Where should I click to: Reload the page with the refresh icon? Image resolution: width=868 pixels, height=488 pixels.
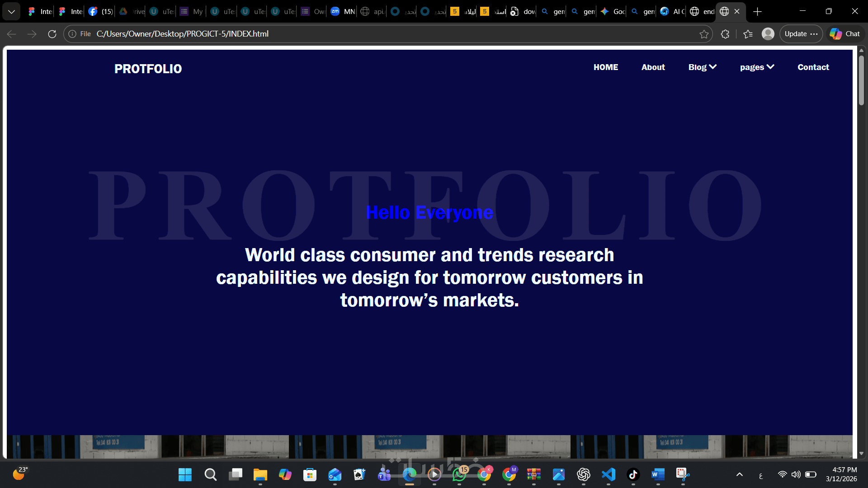[x=52, y=34]
